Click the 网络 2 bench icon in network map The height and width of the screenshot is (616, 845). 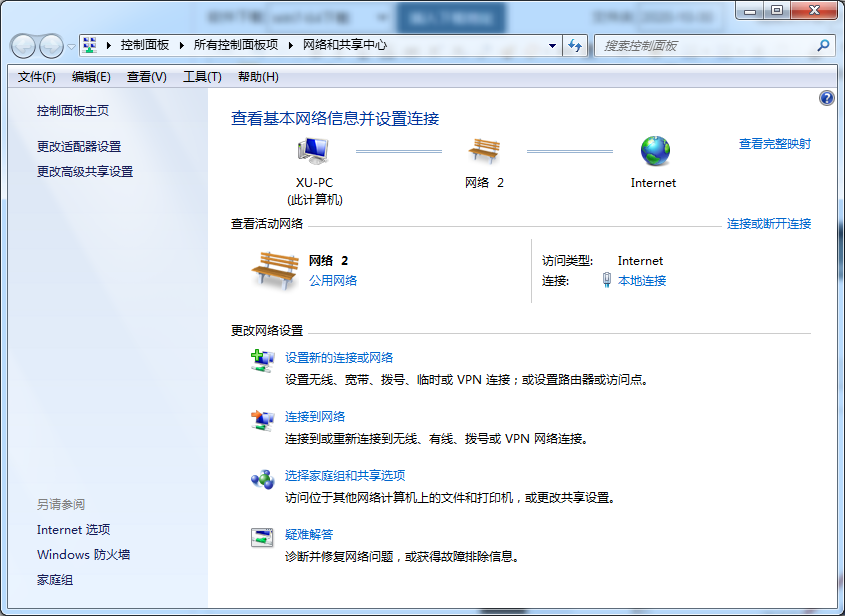[x=485, y=149]
